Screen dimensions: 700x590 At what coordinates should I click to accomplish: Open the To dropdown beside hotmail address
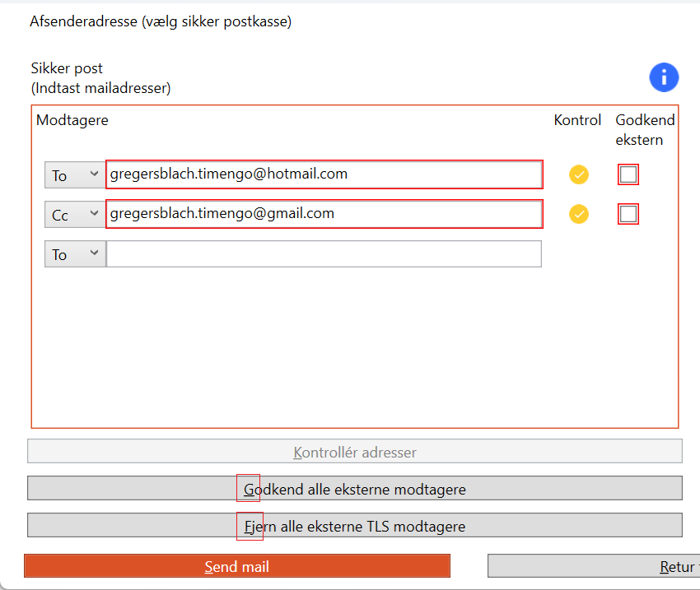click(x=75, y=175)
